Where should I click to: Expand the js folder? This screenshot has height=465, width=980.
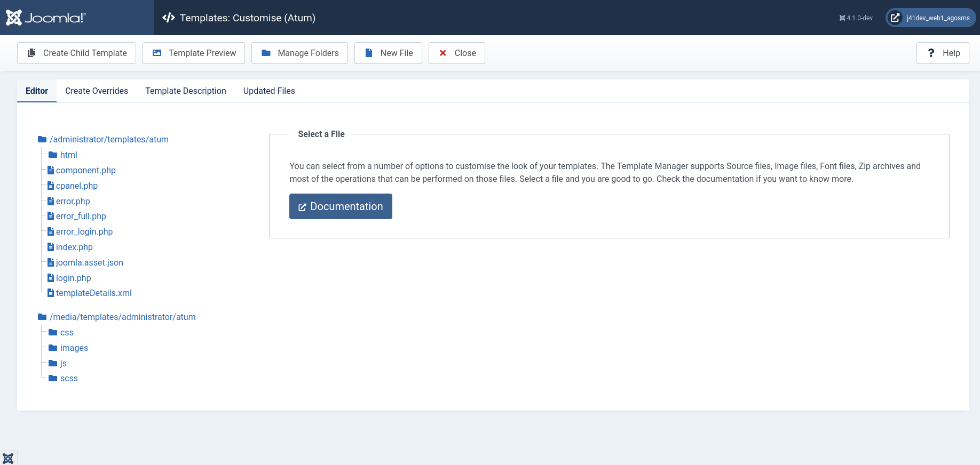click(x=64, y=363)
